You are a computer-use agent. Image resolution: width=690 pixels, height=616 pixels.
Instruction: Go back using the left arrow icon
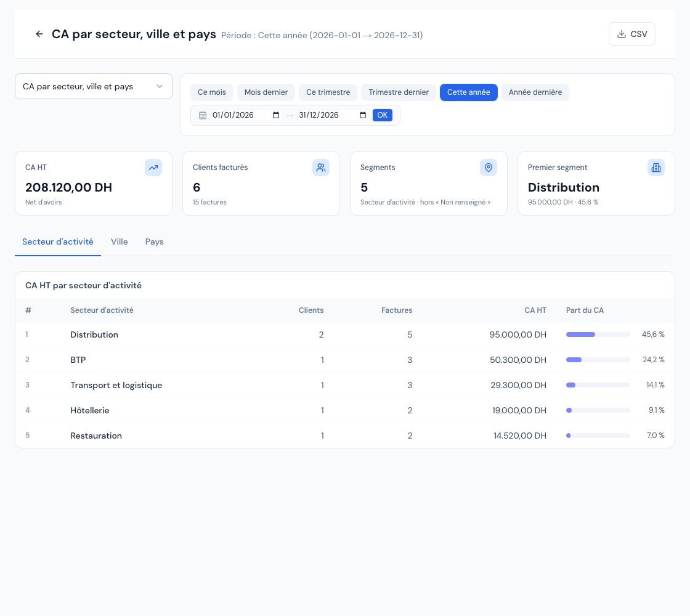pyautogui.click(x=39, y=34)
